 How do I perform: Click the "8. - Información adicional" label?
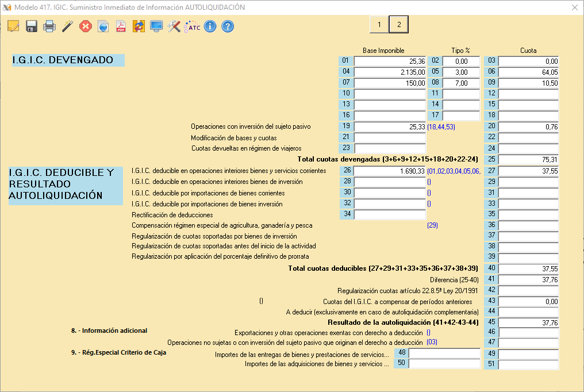(x=109, y=330)
